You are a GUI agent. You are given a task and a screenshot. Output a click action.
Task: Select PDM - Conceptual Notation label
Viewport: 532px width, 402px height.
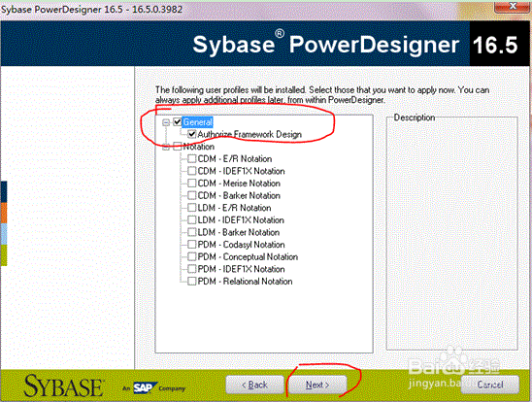point(248,256)
